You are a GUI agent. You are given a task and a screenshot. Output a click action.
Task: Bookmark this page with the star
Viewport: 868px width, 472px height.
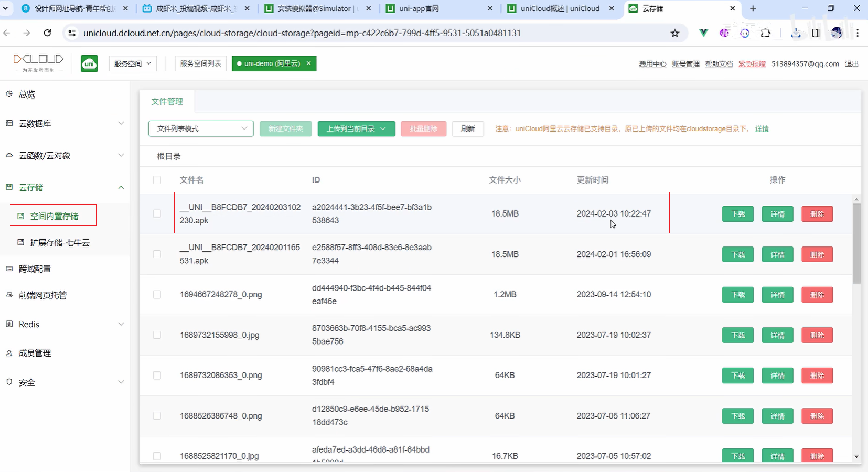point(675,33)
